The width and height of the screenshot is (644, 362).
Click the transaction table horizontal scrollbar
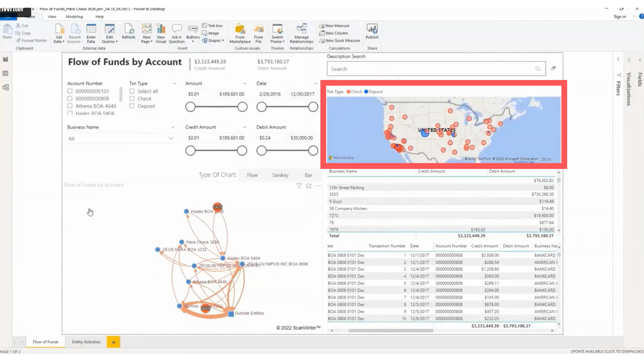tap(390, 331)
